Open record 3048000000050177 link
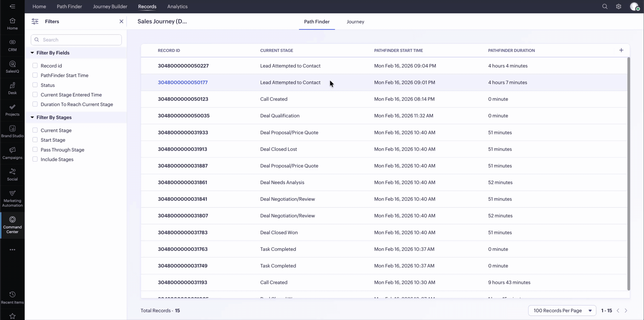The width and height of the screenshot is (644, 320). pos(183,82)
